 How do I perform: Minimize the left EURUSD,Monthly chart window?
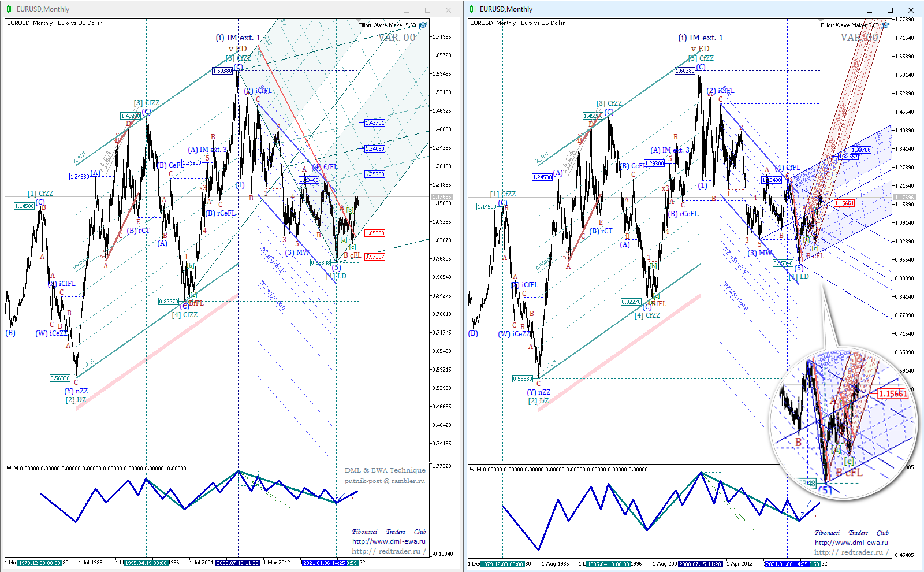[x=407, y=10]
